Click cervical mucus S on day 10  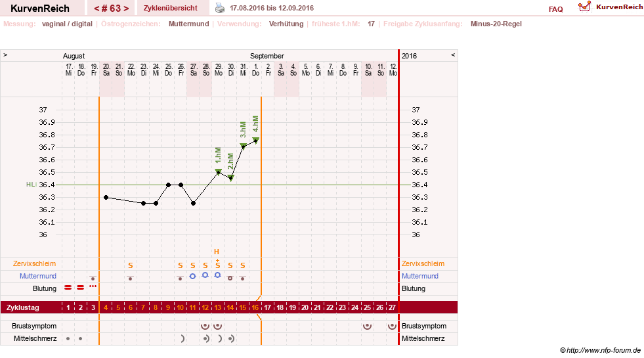click(181, 265)
